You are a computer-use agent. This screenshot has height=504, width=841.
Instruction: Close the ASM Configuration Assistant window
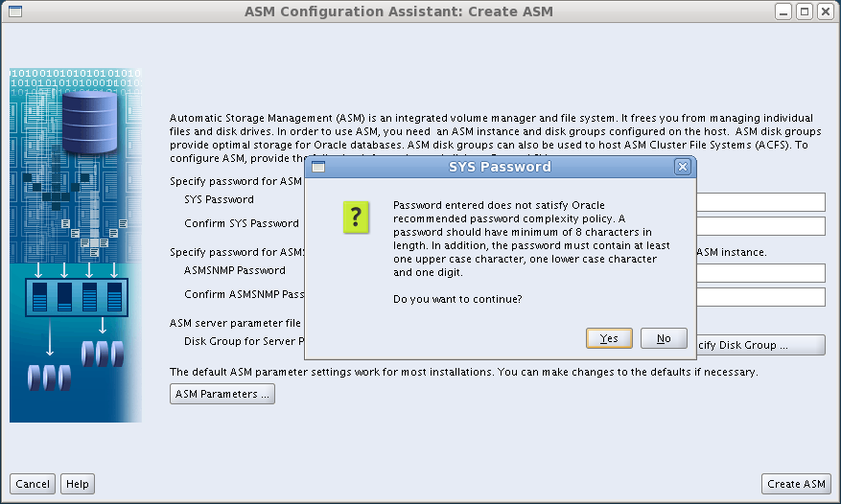pos(826,11)
